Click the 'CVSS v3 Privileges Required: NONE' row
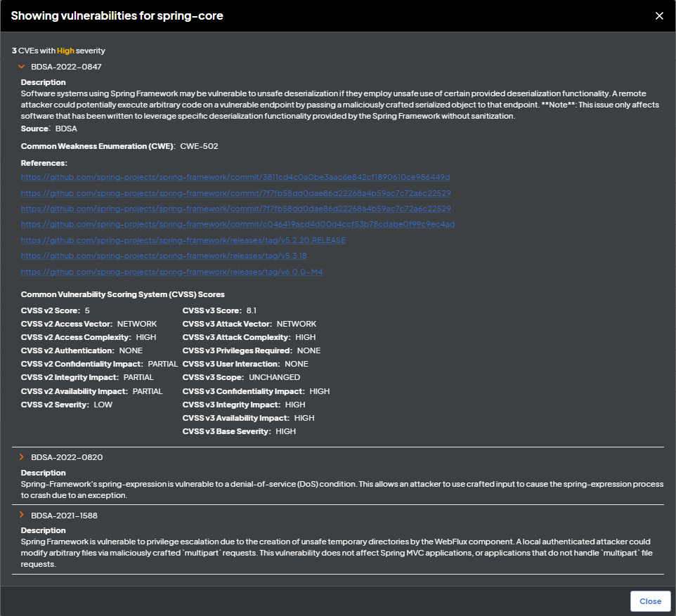Image resolution: width=676 pixels, height=616 pixels. pos(252,350)
